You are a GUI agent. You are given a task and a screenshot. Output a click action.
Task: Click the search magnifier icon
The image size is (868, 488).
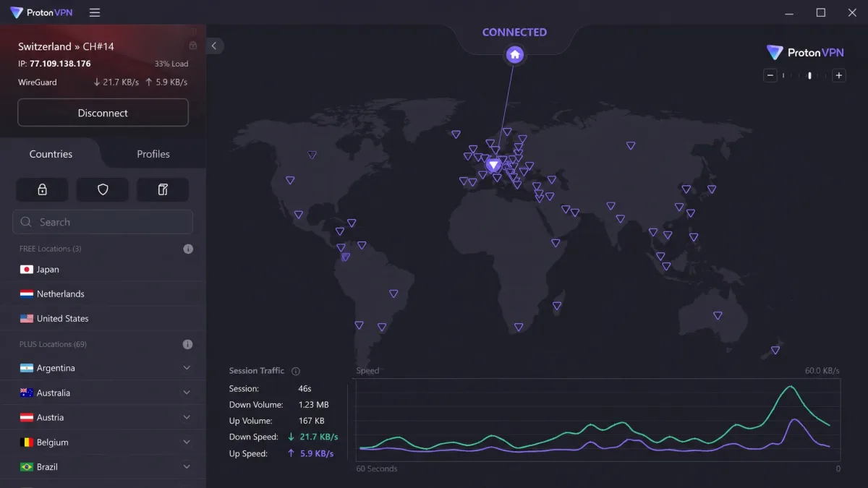click(27, 222)
